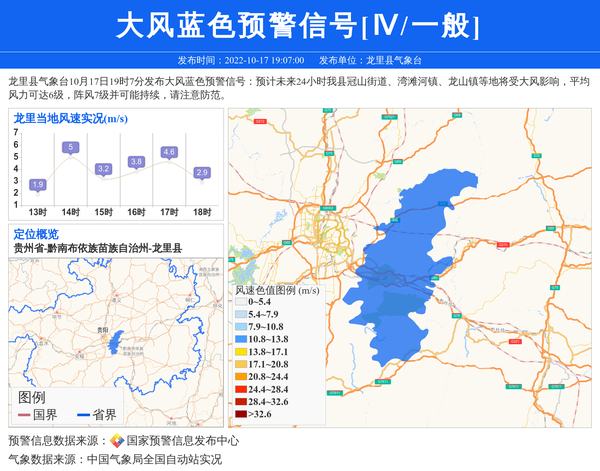
Task: Click the 国家预警信息发布中心 logo icon
Action: pyautogui.click(x=116, y=441)
